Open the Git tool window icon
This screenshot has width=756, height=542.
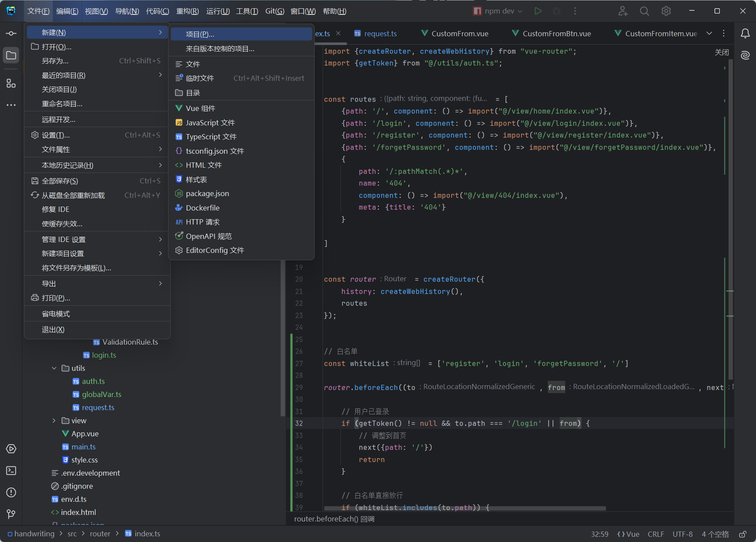(x=11, y=514)
